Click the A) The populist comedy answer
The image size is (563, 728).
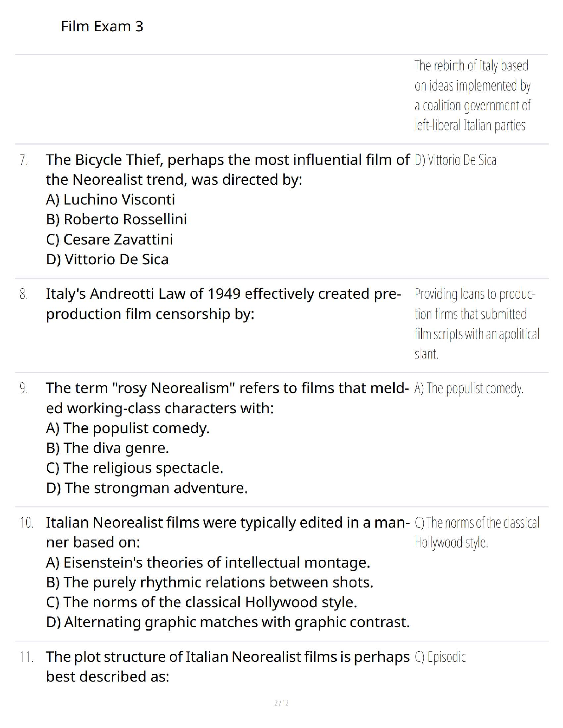(x=469, y=389)
